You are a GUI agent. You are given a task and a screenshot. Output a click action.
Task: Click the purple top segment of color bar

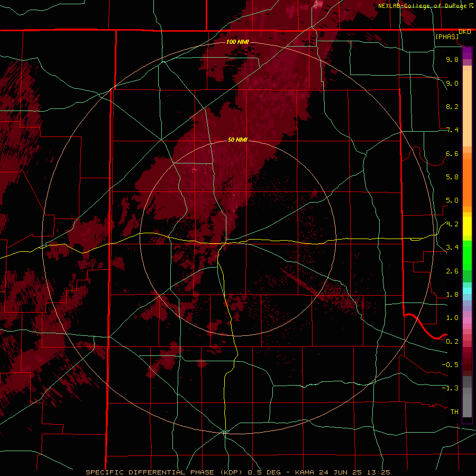(467, 53)
